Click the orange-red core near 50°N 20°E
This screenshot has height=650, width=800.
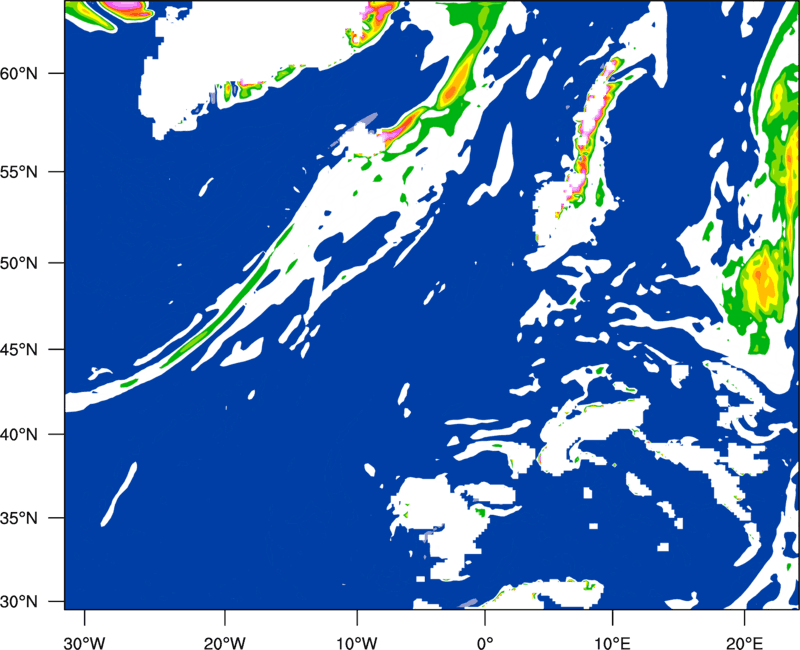tap(762, 272)
